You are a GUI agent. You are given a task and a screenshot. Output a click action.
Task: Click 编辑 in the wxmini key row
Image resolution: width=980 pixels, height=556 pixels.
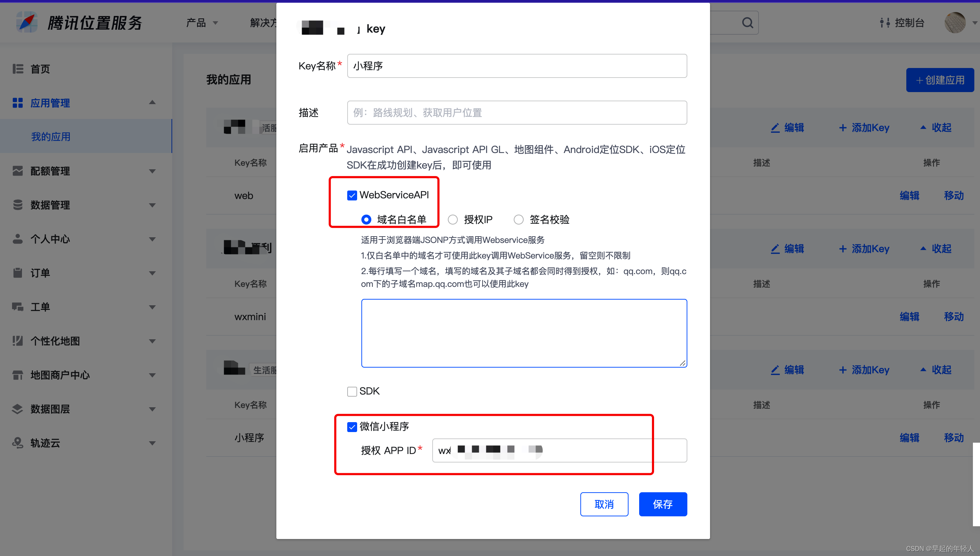click(909, 317)
